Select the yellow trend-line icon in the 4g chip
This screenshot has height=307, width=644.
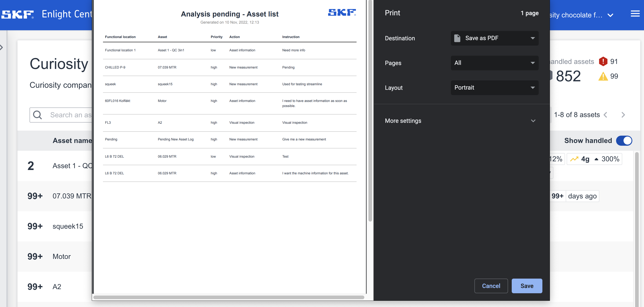tap(574, 159)
